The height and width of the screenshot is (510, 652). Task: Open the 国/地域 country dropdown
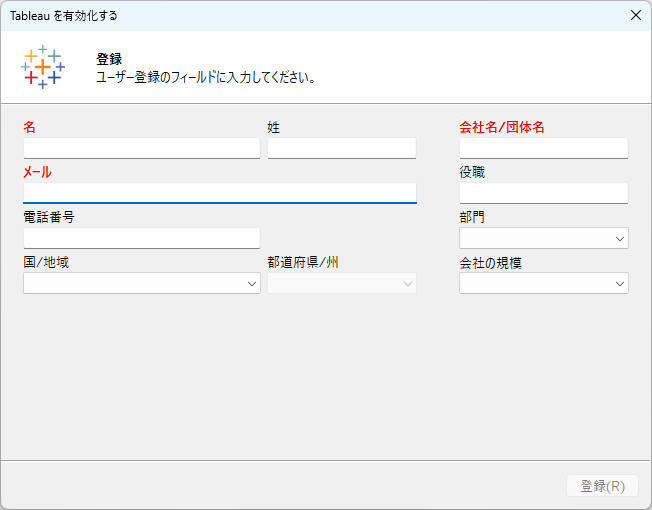[142, 283]
